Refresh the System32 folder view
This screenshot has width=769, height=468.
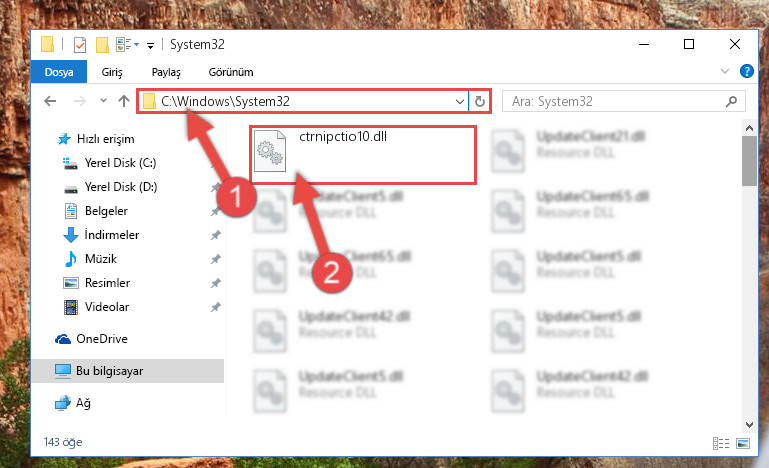(480, 101)
